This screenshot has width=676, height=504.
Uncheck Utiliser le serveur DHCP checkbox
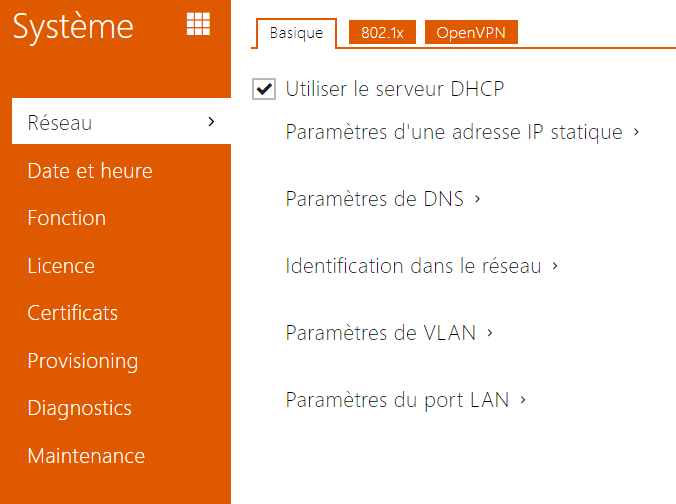[264, 90]
